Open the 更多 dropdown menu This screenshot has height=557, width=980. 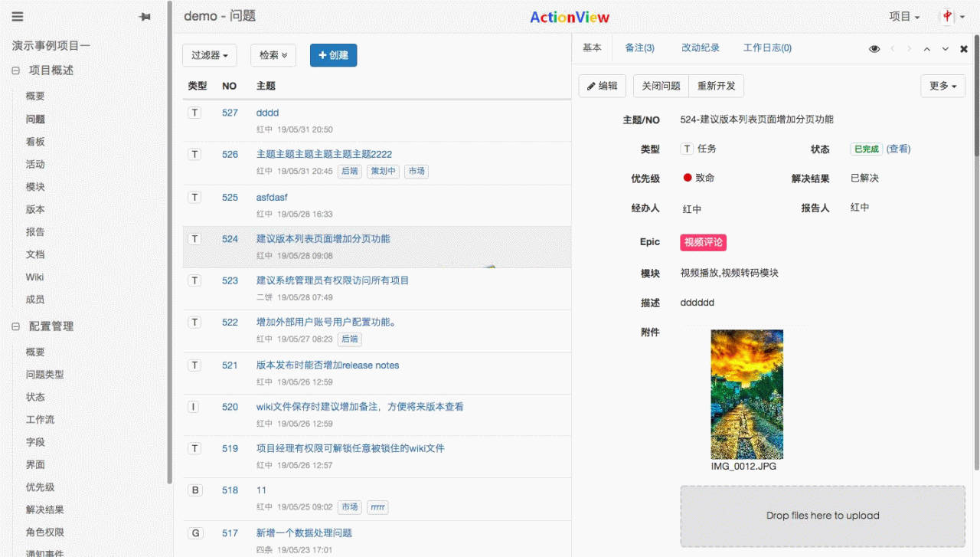(942, 86)
